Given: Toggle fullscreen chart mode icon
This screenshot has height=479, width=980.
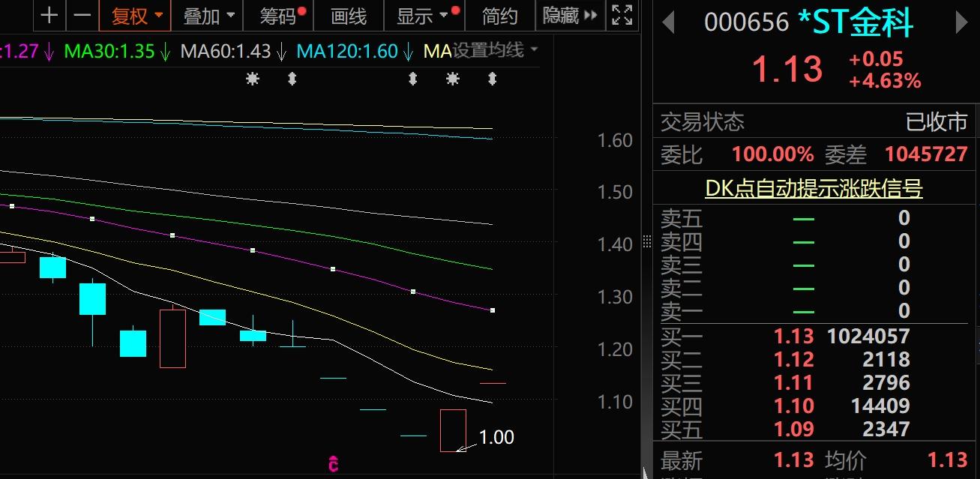Looking at the screenshot, I should (622, 15).
